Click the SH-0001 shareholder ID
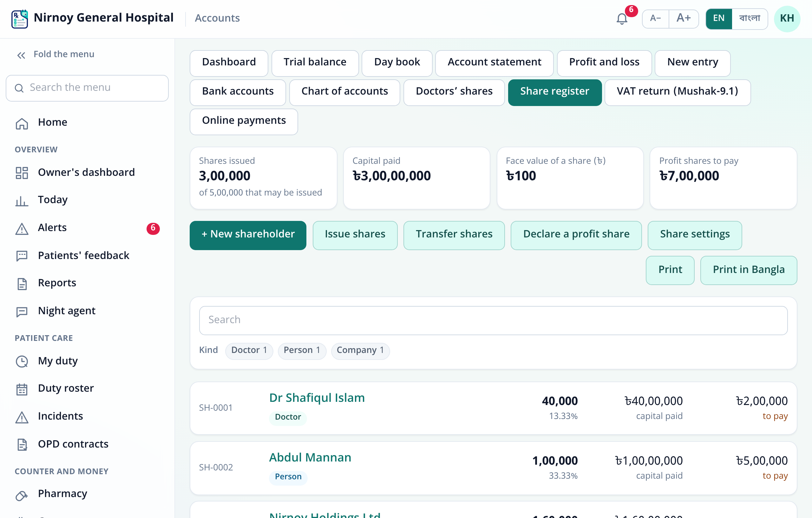Screen dimensions: 812x518 (215, 408)
